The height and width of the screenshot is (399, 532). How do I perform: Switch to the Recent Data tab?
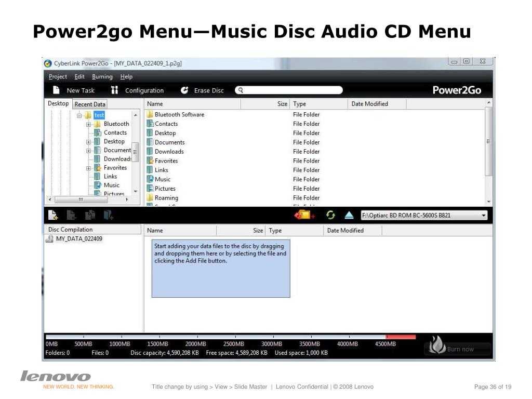(x=90, y=104)
